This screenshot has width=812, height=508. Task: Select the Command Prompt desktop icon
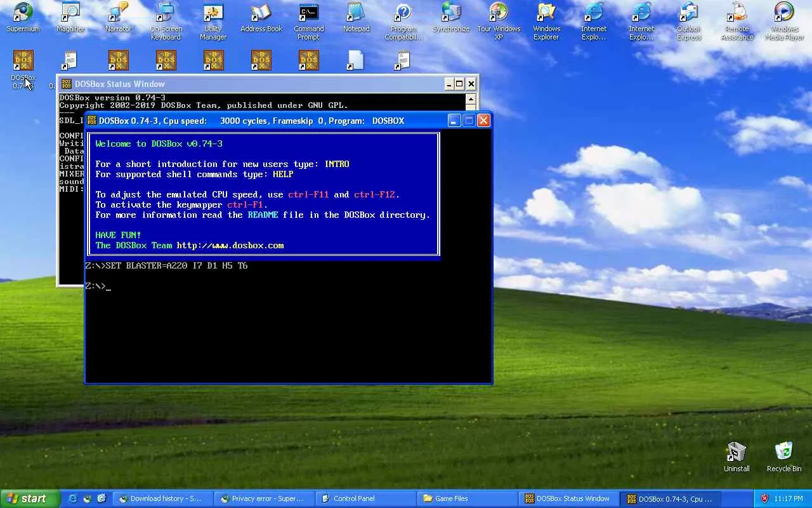click(x=309, y=22)
